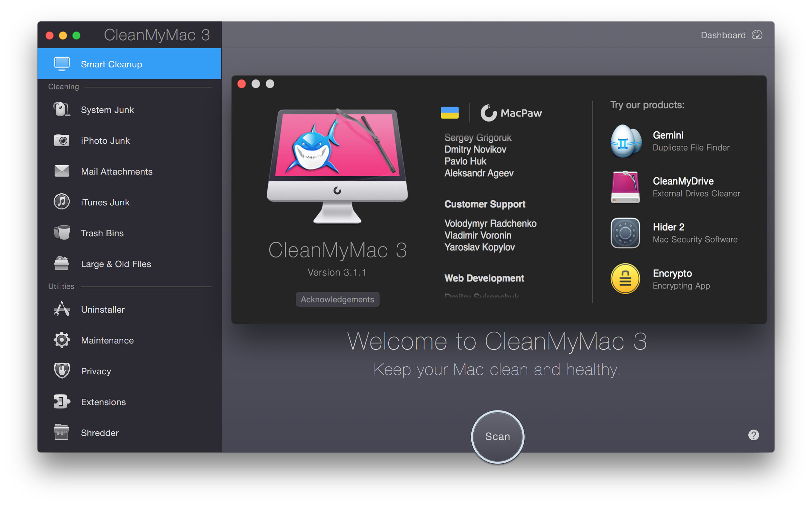Click the Customer Support heading
Viewport: 812px width, 506px height.
[485, 204]
